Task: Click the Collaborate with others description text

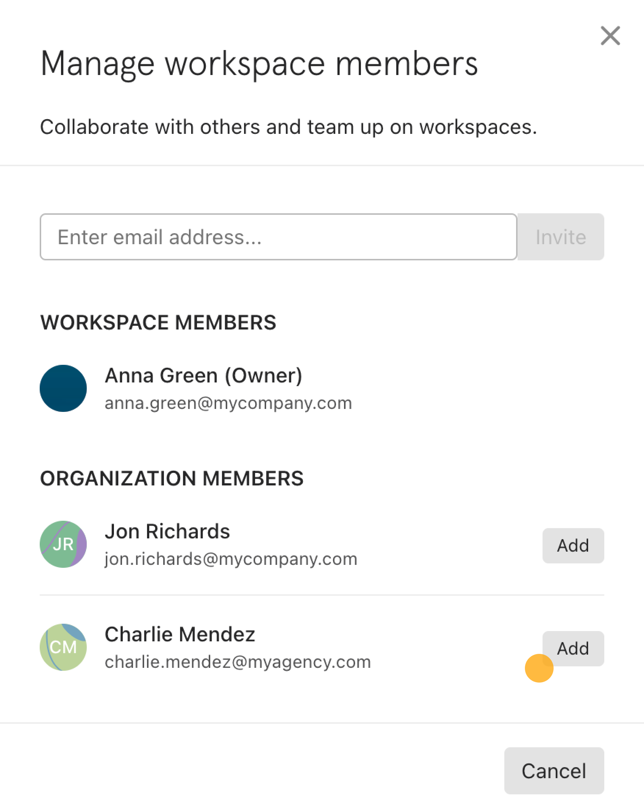Action: (288, 127)
